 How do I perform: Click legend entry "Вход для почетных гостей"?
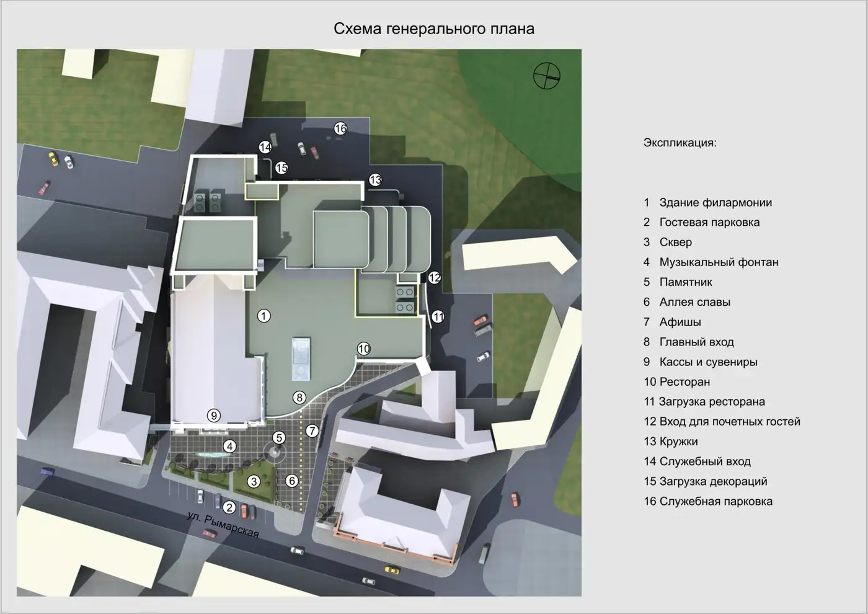(729, 421)
